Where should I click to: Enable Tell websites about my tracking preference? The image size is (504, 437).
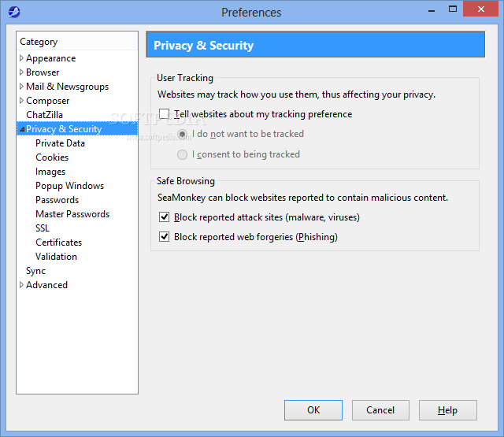point(165,113)
